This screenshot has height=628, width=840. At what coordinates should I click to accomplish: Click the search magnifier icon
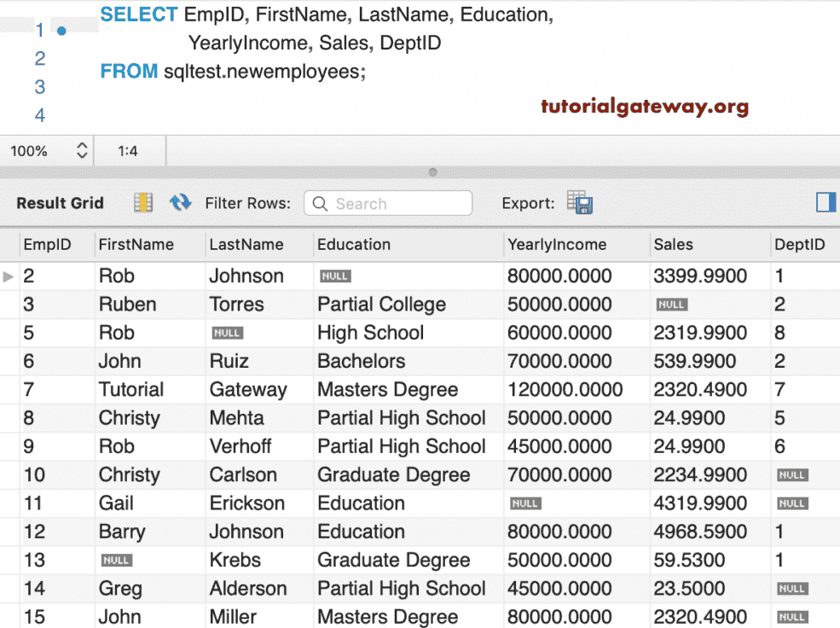320,204
